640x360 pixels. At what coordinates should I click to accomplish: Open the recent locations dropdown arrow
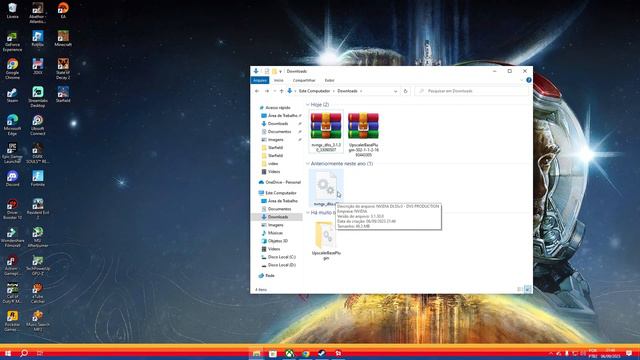[x=274, y=91]
